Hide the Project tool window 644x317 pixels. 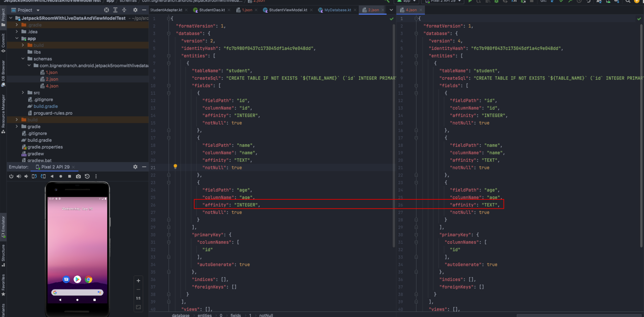tap(144, 10)
